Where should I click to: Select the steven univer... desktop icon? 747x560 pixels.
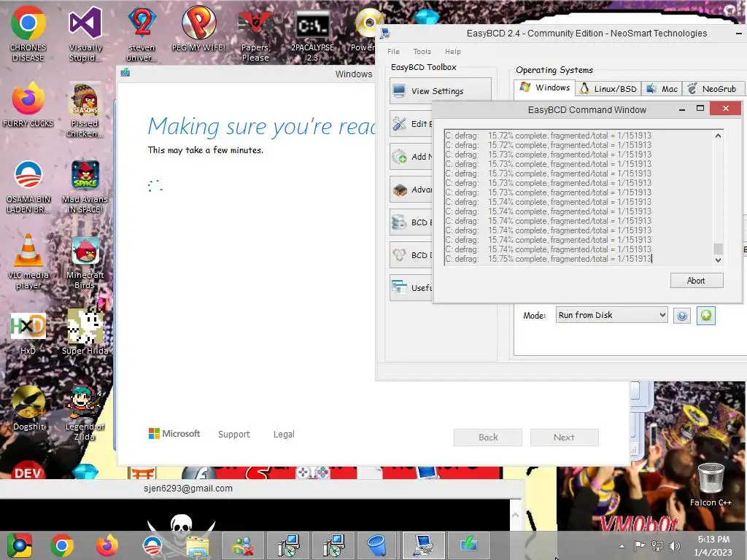[x=142, y=34]
